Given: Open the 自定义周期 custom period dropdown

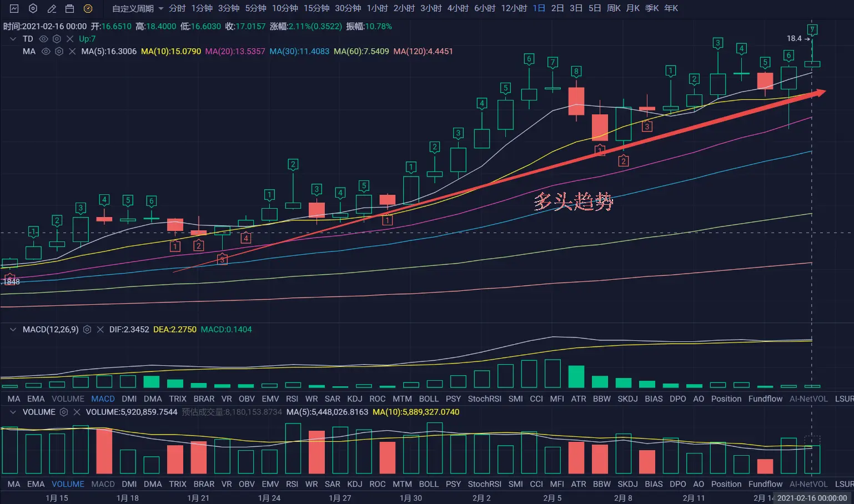Looking at the screenshot, I should [x=138, y=8].
